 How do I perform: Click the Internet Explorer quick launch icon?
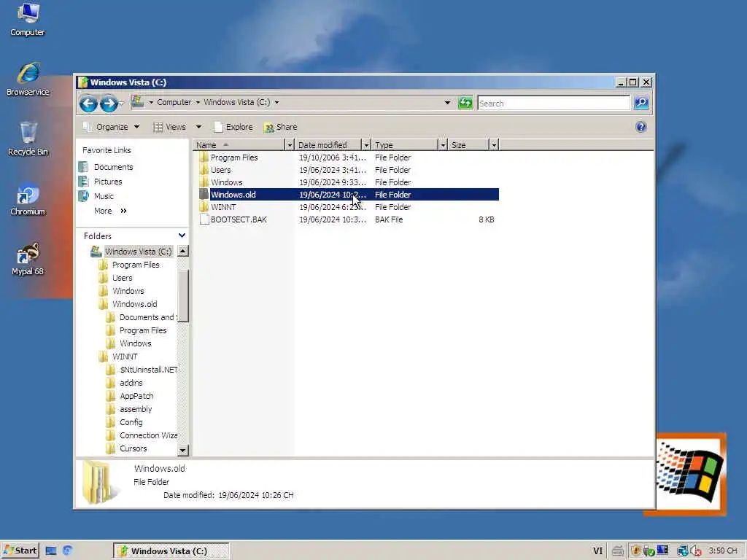point(67,551)
